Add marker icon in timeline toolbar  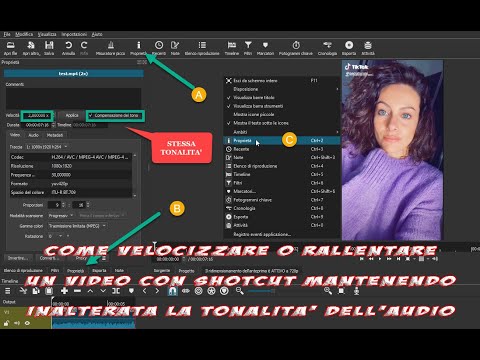(131, 291)
